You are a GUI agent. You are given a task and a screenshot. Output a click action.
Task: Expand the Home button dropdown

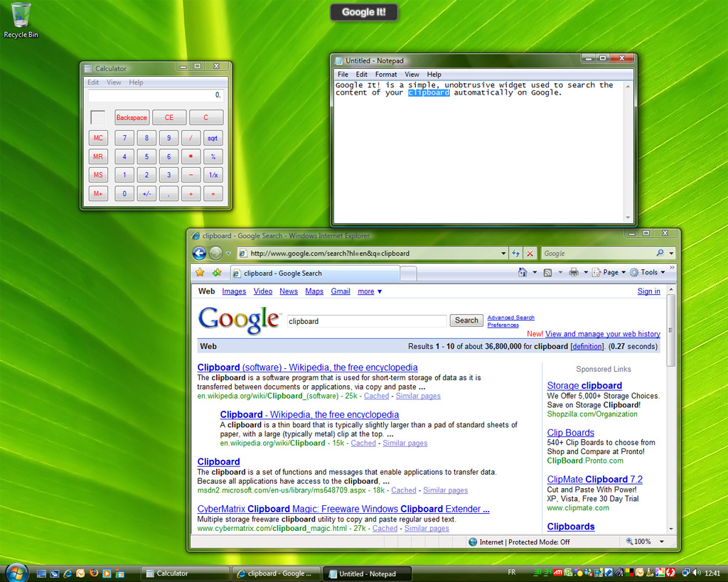point(535,272)
